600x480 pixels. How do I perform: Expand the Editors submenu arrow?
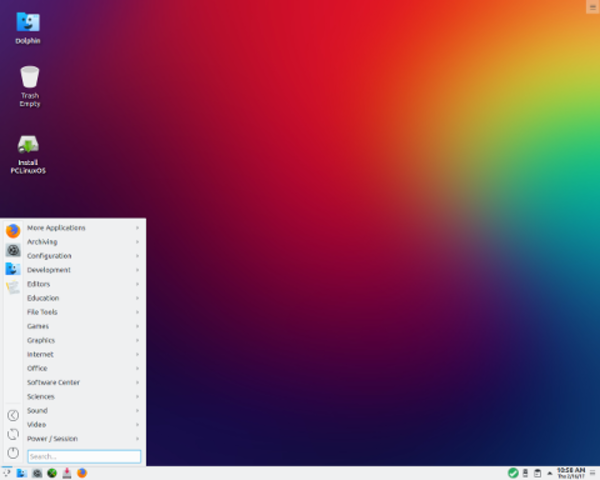[x=137, y=284]
